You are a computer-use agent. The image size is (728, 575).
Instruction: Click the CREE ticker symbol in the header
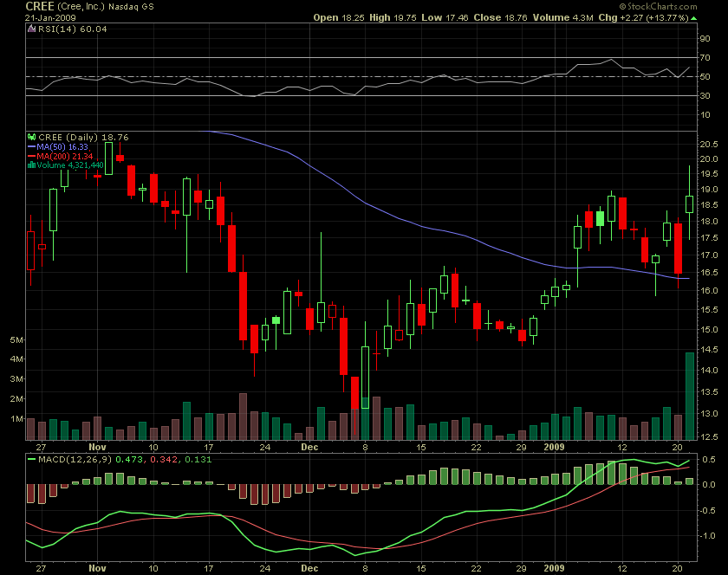(x=40, y=7)
